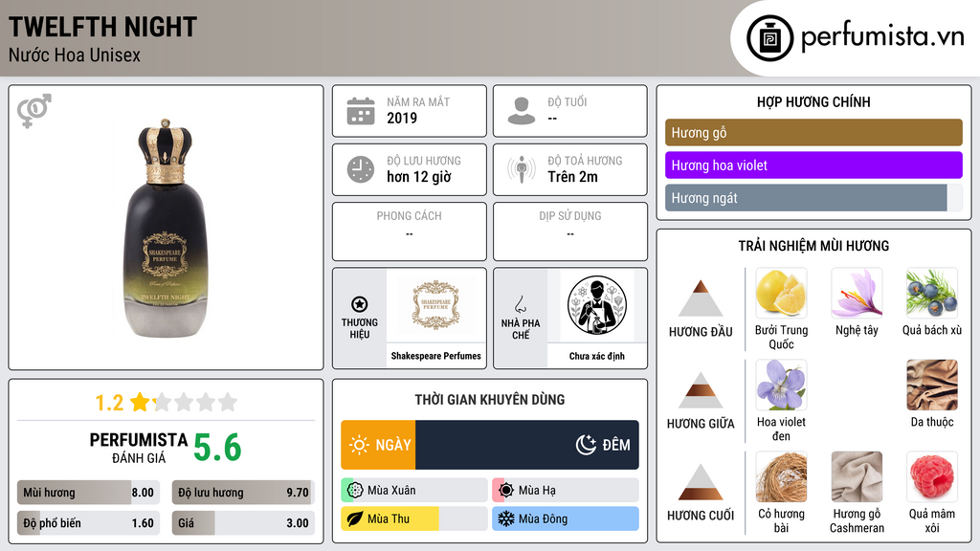Click the Trải nghiệm mùi hương heading
Image resolution: width=980 pixels, height=551 pixels.
tap(813, 246)
